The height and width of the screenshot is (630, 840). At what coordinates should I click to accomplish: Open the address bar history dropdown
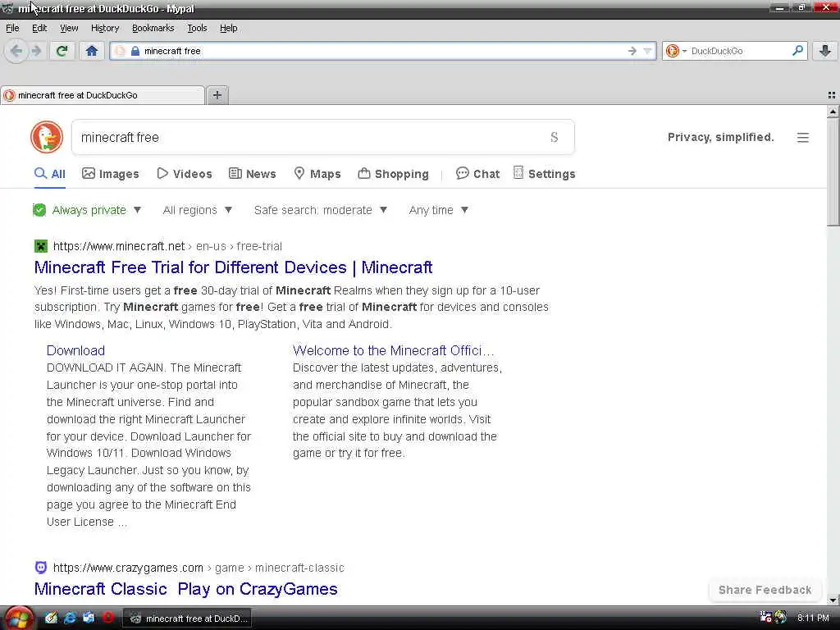(648, 51)
